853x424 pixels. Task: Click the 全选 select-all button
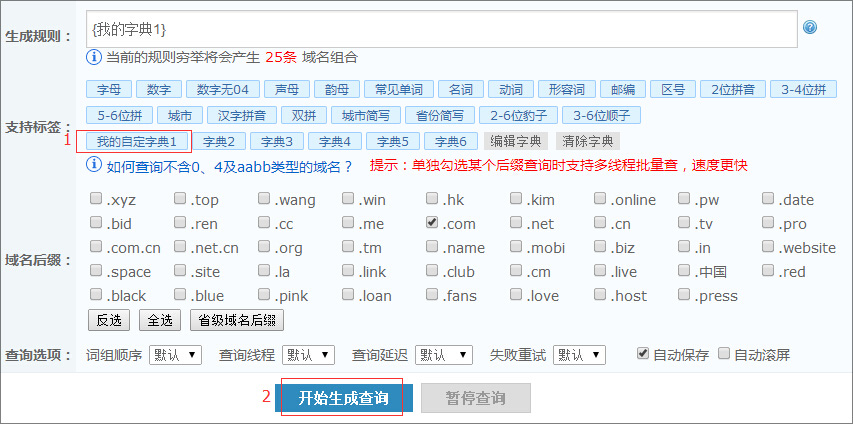tap(160, 320)
